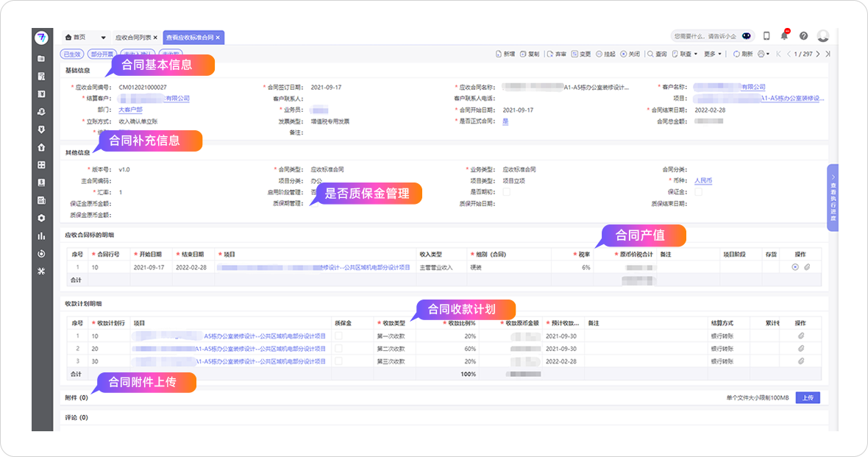Open the bar chart icon in sidebar
Image resolution: width=868 pixels, height=457 pixels.
pyautogui.click(x=41, y=236)
